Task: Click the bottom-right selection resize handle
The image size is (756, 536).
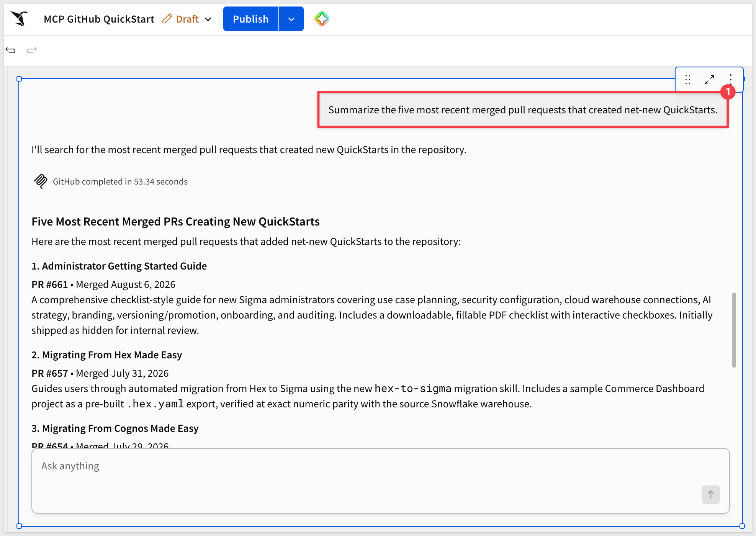Action: click(742, 526)
